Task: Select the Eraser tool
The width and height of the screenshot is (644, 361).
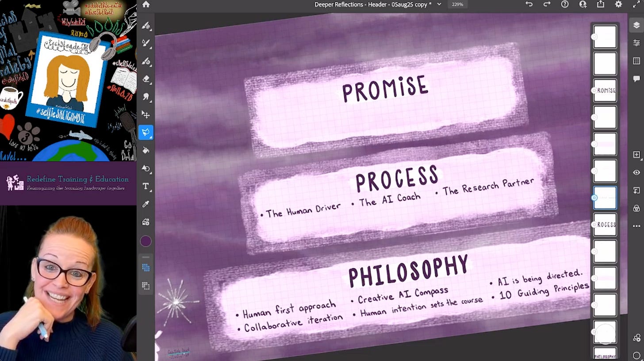Action: click(146, 80)
